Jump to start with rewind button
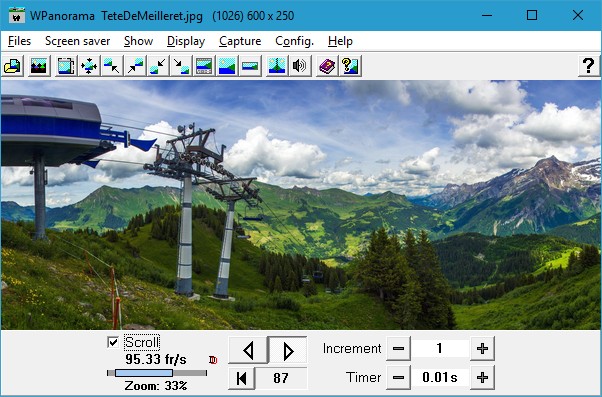This screenshot has height=397, width=602. 241,378
